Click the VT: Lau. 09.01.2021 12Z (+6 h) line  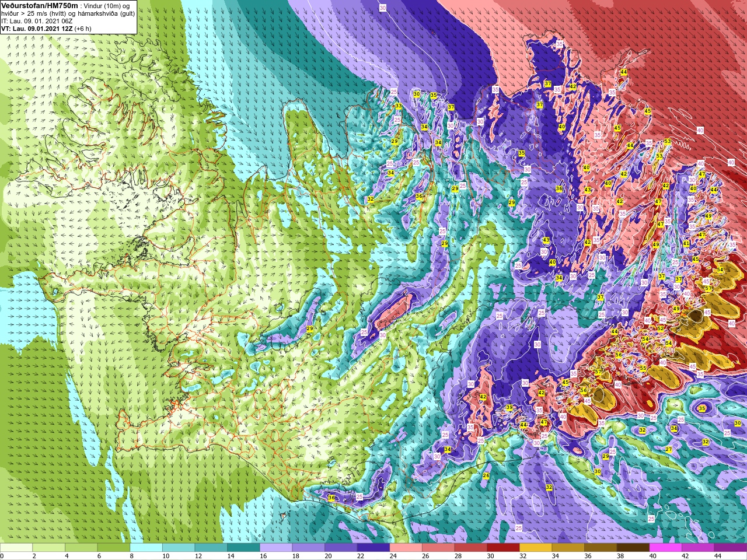click(46, 28)
